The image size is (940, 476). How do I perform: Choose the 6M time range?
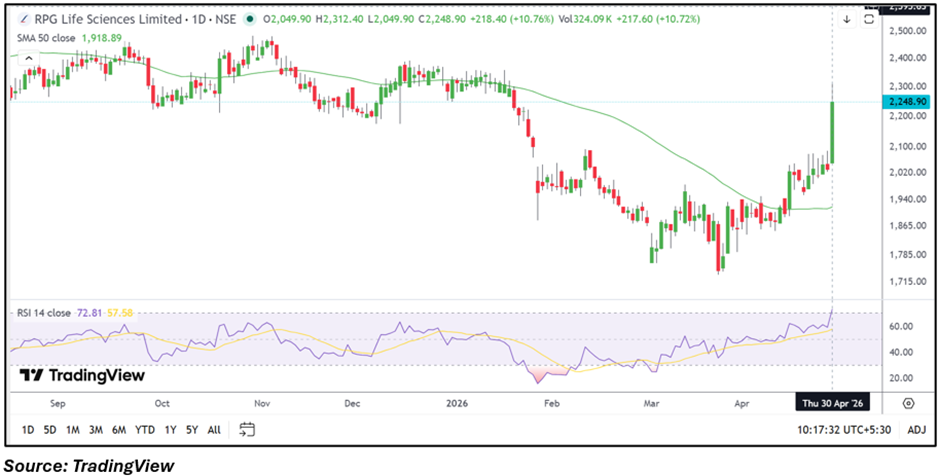click(119, 430)
